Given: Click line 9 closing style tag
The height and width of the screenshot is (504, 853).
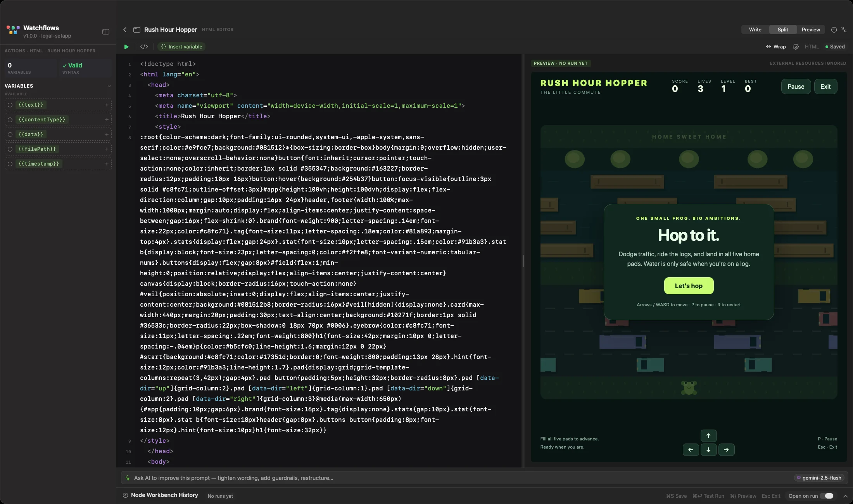Looking at the screenshot, I should tap(155, 441).
